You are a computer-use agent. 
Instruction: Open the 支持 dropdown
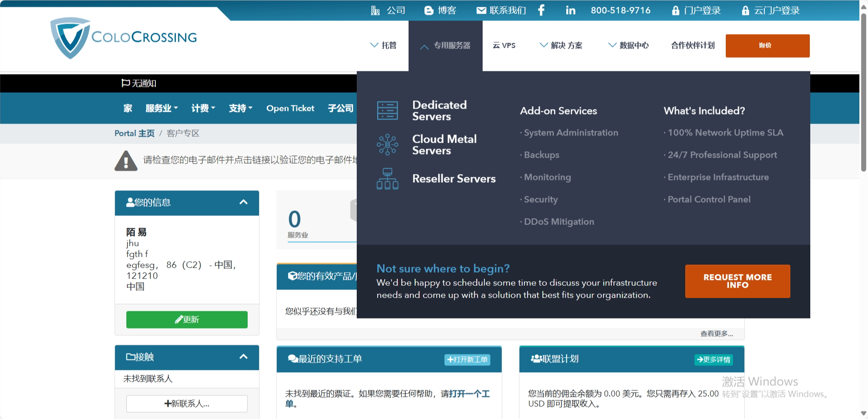240,108
